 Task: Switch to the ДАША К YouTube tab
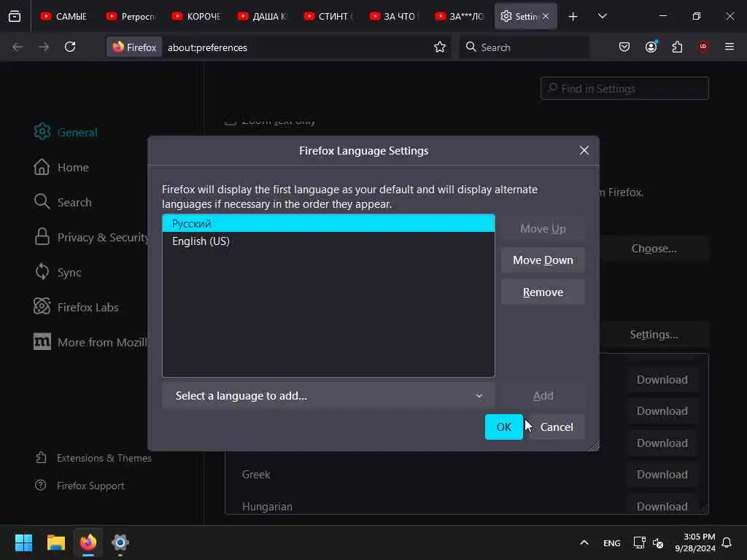[x=262, y=16]
